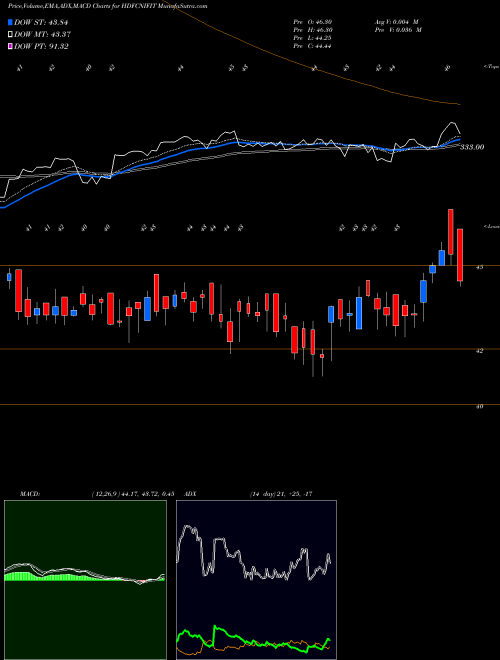Click the last red candlestick on the price chart
This screenshot has height=660, width=500.
(x=460, y=255)
